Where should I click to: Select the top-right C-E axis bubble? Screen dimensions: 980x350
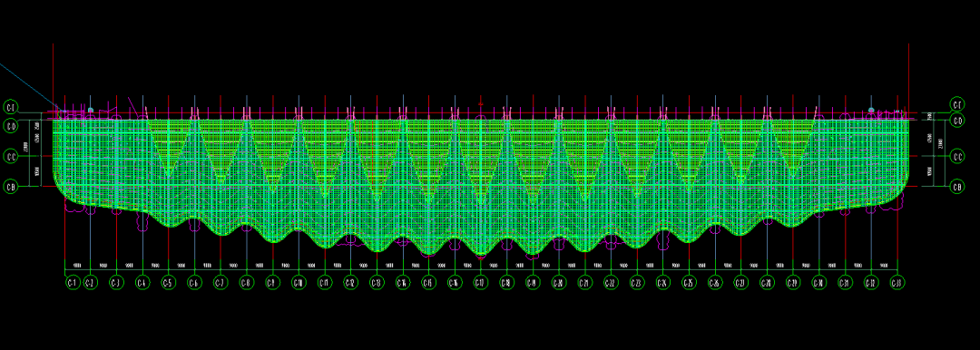957,103
